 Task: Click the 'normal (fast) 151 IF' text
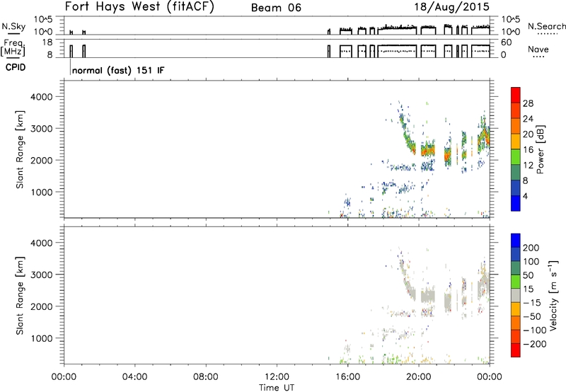118,70
